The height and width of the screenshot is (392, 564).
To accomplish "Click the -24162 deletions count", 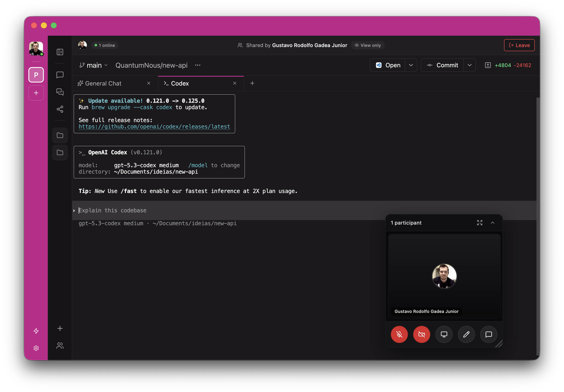I will tap(523, 65).
